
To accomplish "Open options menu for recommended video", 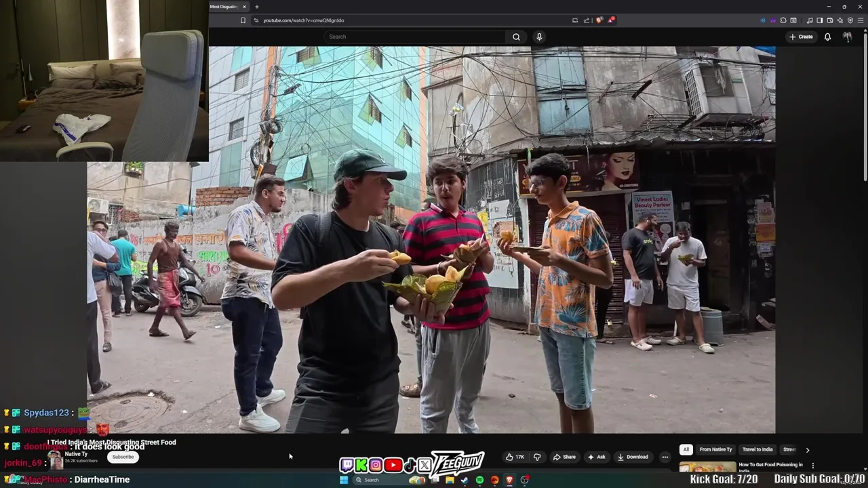I will [812, 466].
